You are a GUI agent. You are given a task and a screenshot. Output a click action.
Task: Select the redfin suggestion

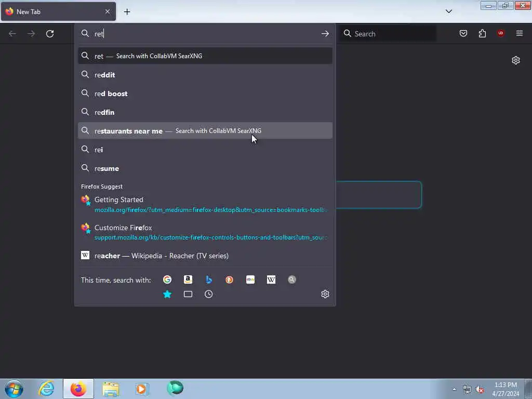pos(205,112)
